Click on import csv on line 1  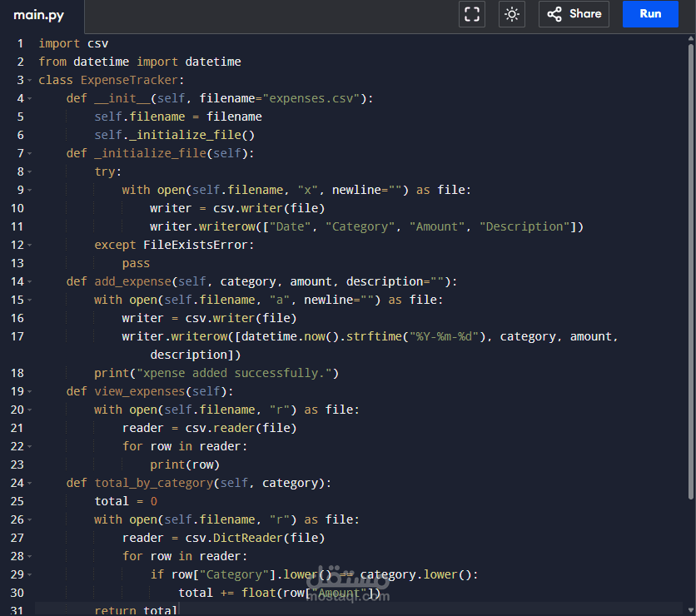pyautogui.click(x=73, y=43)
